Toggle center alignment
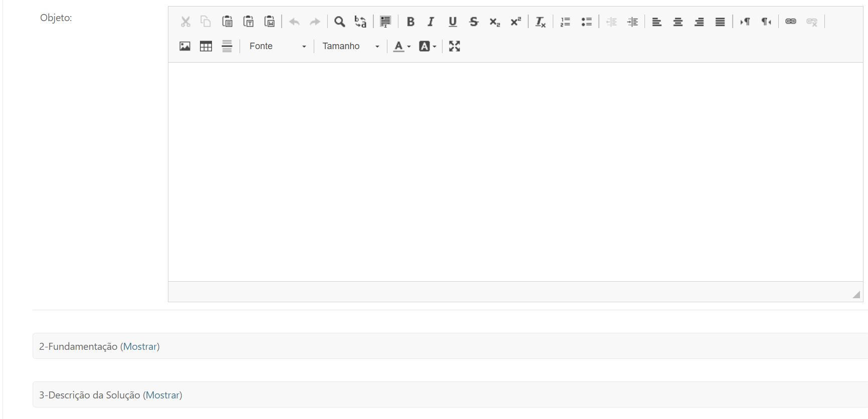The image size is (868, 419). click(678, 22)
